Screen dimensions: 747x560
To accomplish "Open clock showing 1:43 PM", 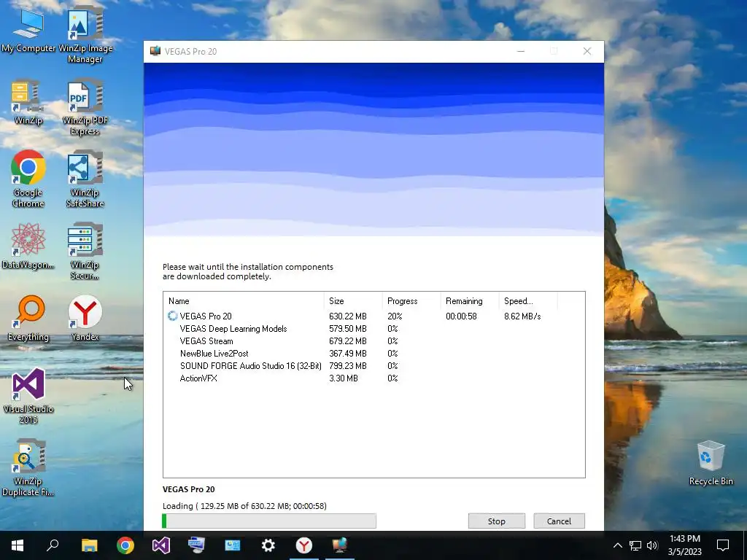I will tap(684, 545).
